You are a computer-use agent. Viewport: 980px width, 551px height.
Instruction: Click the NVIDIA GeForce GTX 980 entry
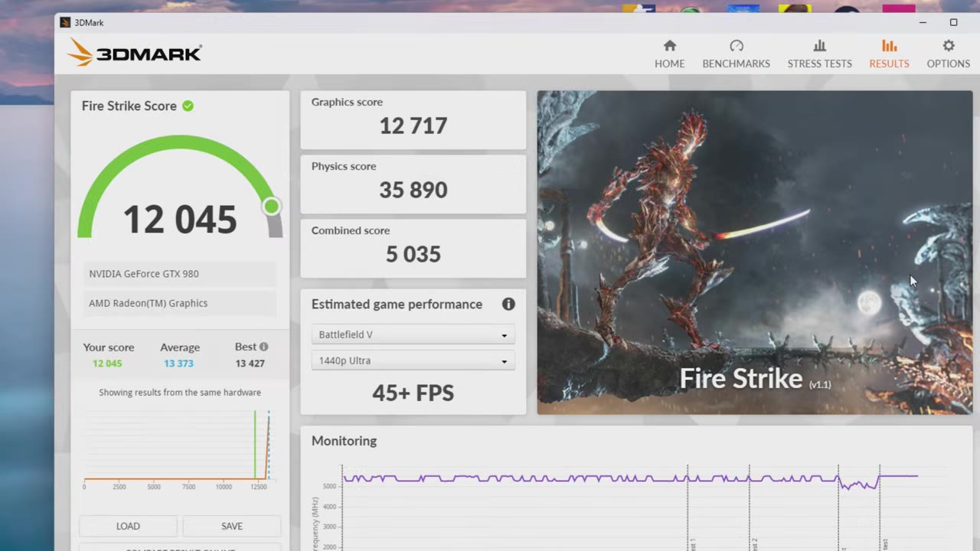pyautogui.click(x=180, y=274)
